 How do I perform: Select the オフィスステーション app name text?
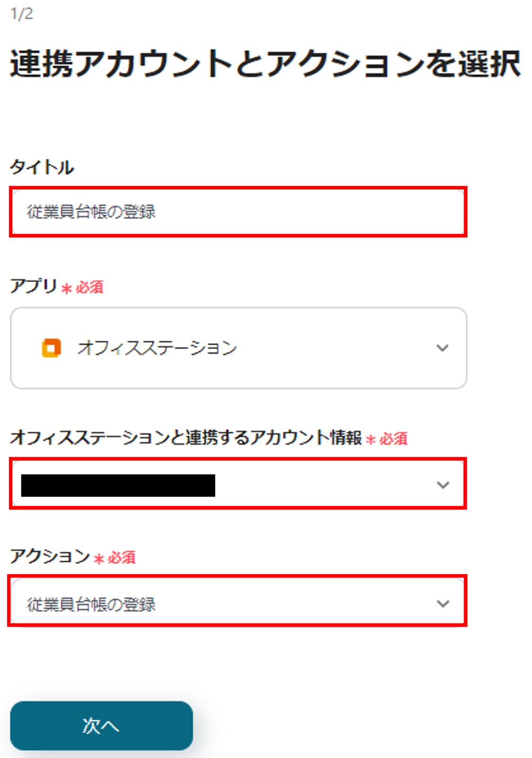point(157,348)
